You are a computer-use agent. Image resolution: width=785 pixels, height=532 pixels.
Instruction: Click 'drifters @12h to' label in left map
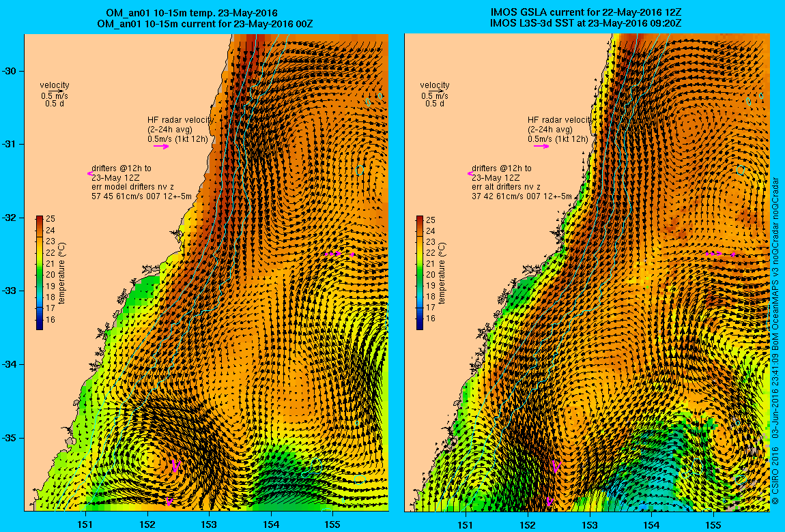click(121, 168)
